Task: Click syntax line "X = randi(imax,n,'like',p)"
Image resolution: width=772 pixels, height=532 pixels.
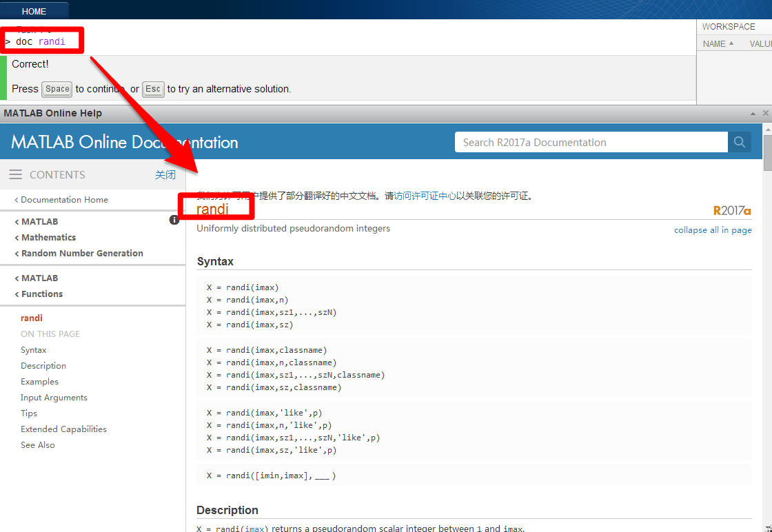Action: point(270,425)
